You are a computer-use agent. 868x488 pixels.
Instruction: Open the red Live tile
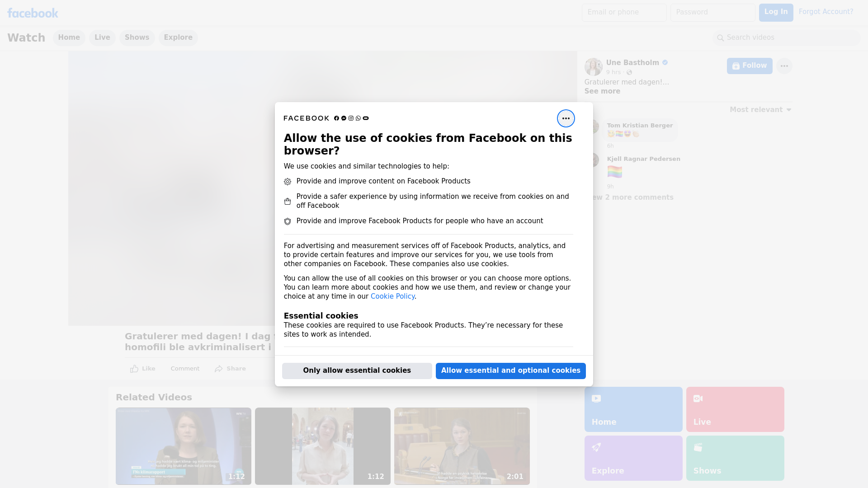click(735, 409)
